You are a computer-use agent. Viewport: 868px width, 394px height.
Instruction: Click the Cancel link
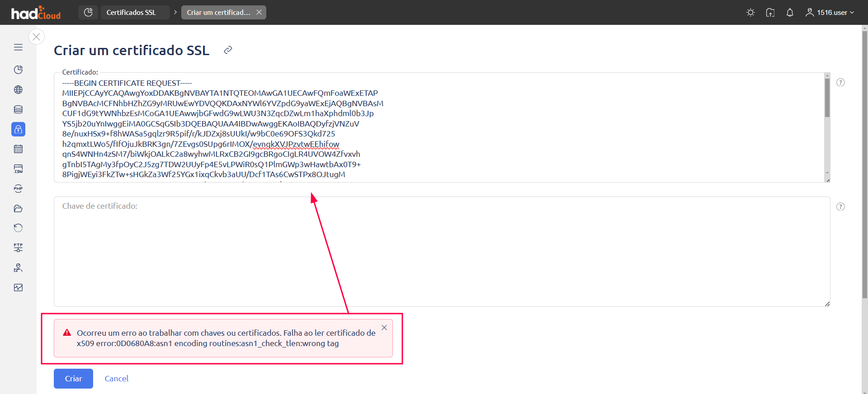(117, 379)
